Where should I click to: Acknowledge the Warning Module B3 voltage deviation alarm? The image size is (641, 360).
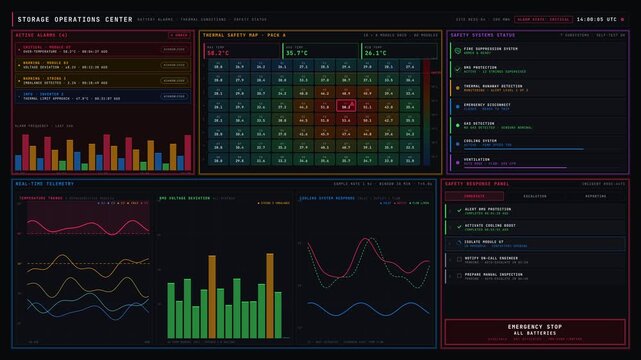(x=174, y=65)
